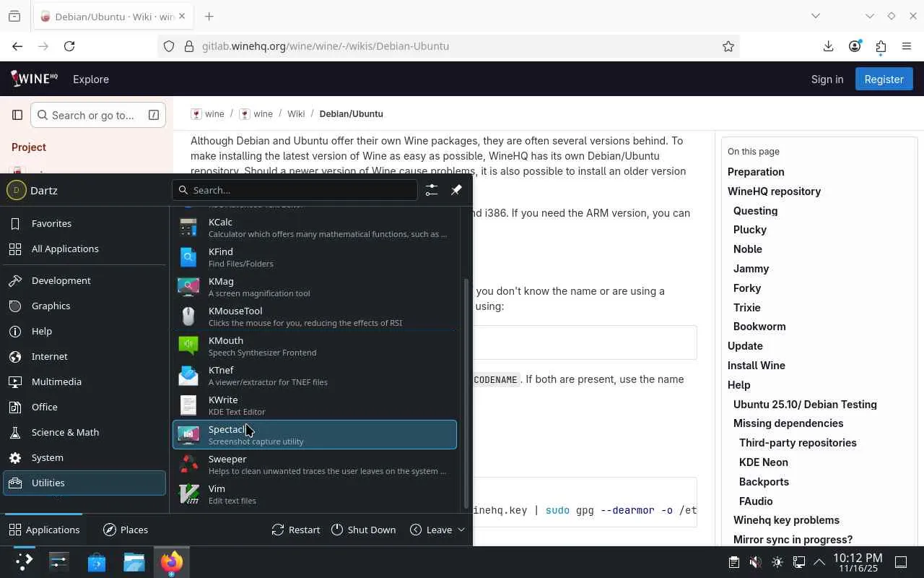Jump to Preparation section

[x=756, y=172]
